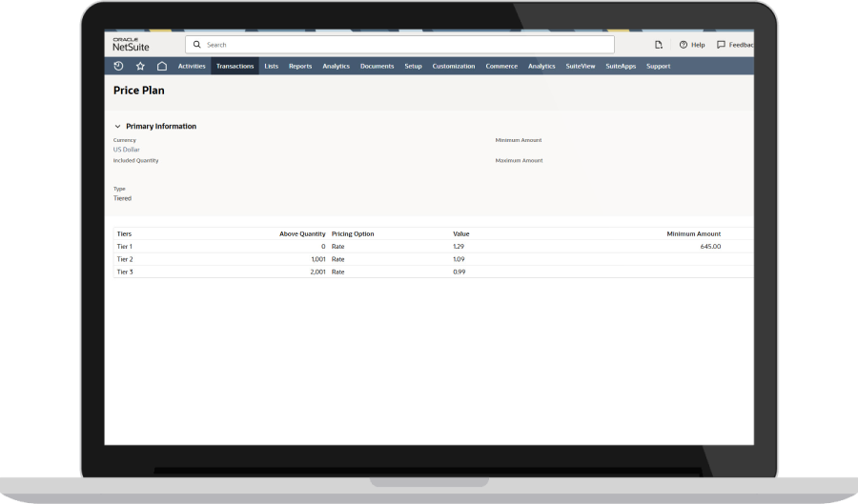Image resolution: width=858 pixels, height=504 pixels.
Task: Click the Above Quantity column header
Action: point(302,233)
